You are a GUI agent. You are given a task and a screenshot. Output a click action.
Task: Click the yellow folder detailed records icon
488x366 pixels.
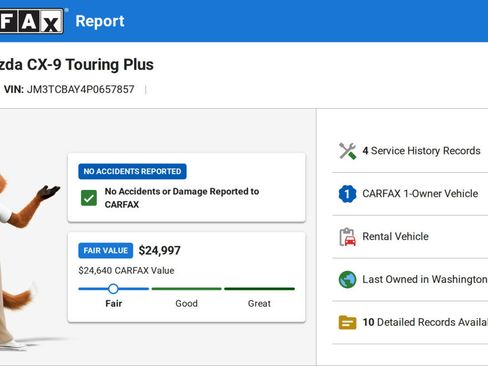click(347, 322)
